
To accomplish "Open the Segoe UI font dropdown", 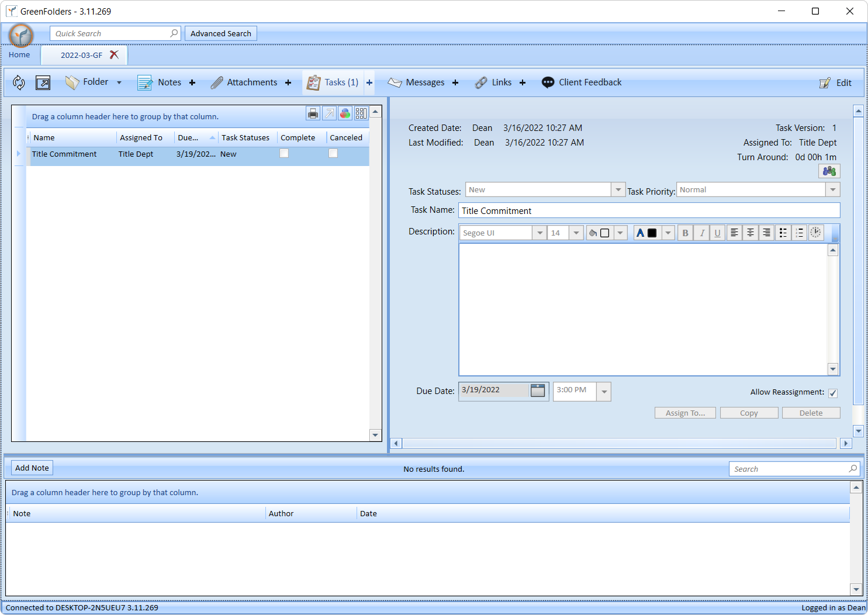I will [540, 233].
